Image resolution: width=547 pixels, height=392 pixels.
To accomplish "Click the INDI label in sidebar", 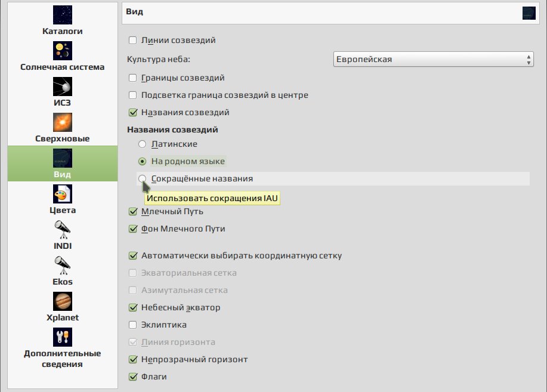I will pyautogui.click(x=63, y=246).
